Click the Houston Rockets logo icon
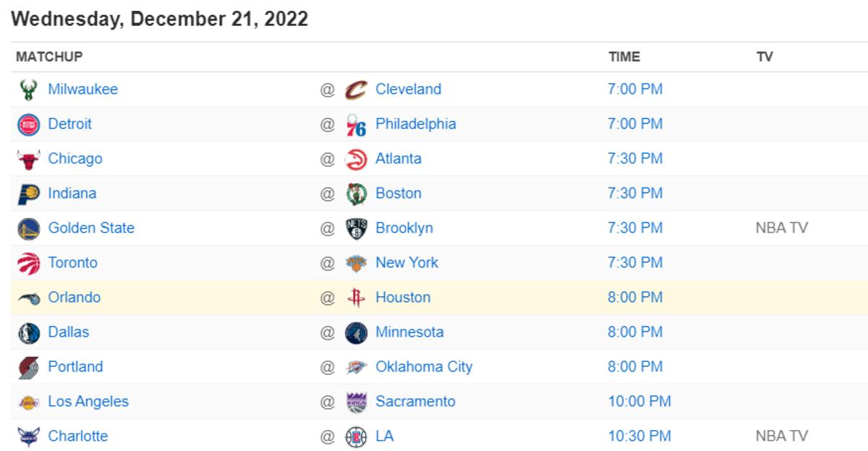Viewport: 868px width, 451px height. click(x=356, y=298)
